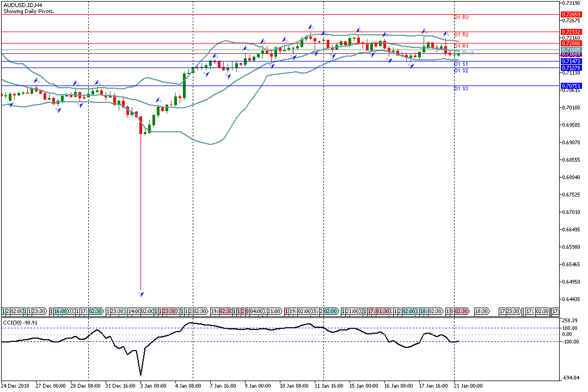Click the CCI(30) -90.91 indicator label
Viewport: 588px width, 392px height.
pos(20,323)
